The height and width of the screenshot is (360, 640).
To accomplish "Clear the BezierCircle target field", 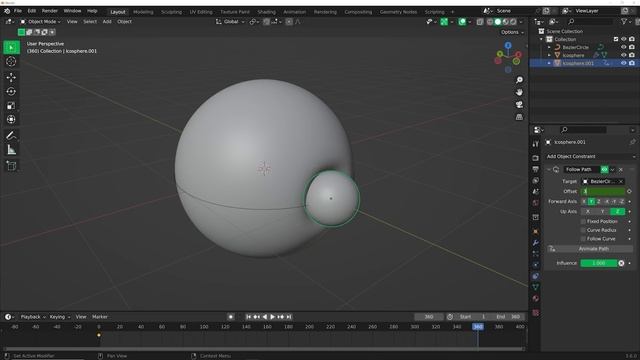I will coord(621,182).
